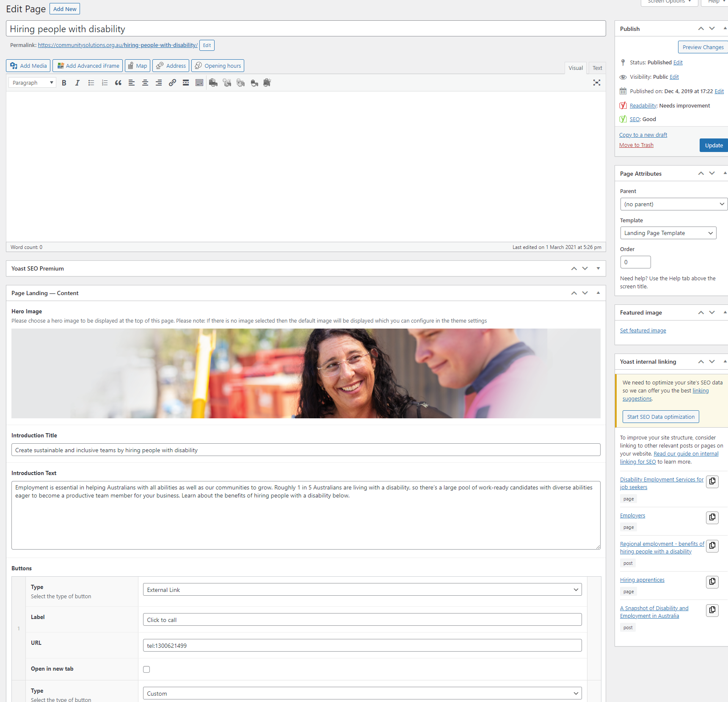The width and height of the screenshot is (728, 702).
Task: Open the Readability analysis link
Action: click(x=643, y=105)
